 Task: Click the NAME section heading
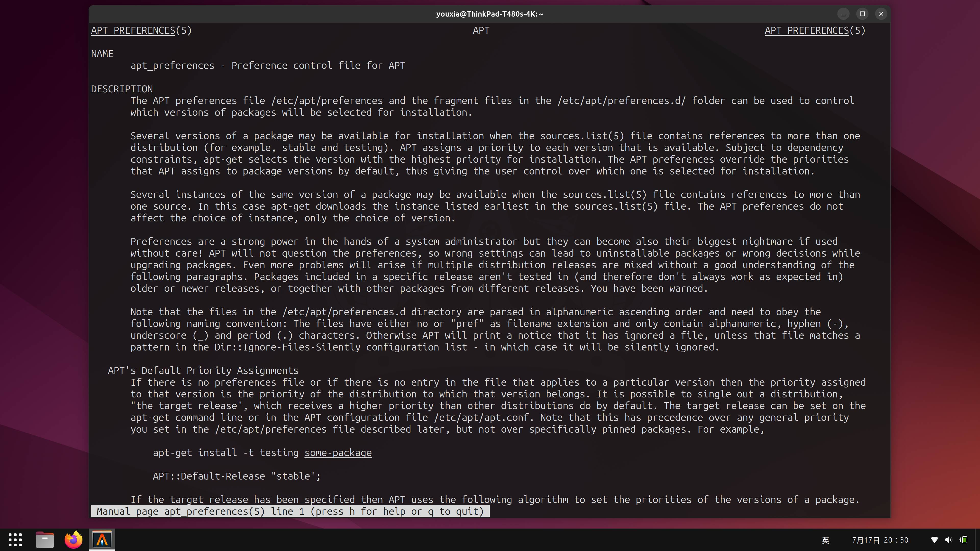pos(102,54)
